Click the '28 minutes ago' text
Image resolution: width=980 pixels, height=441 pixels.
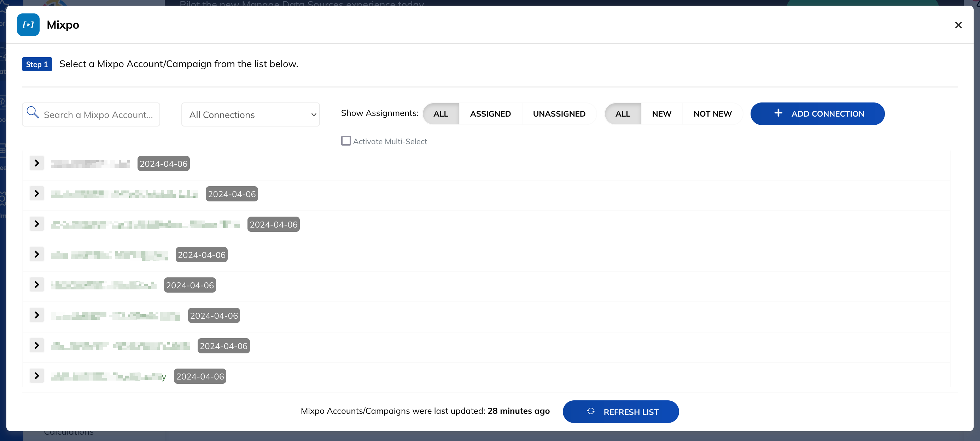tap(519, 411)
